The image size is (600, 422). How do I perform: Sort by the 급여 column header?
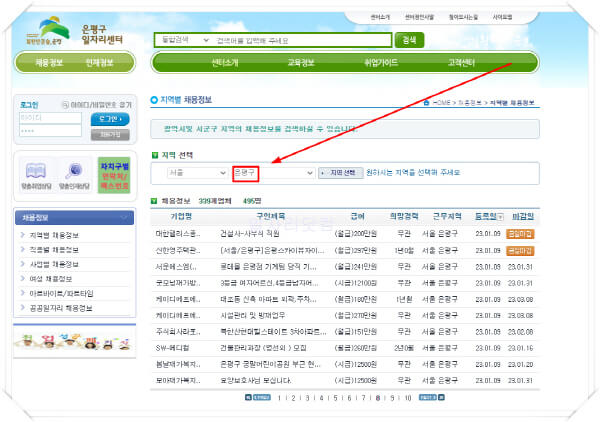357,217
